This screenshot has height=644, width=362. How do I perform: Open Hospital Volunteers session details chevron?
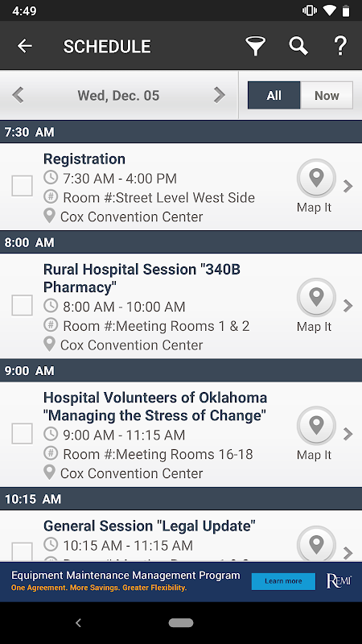348,434
